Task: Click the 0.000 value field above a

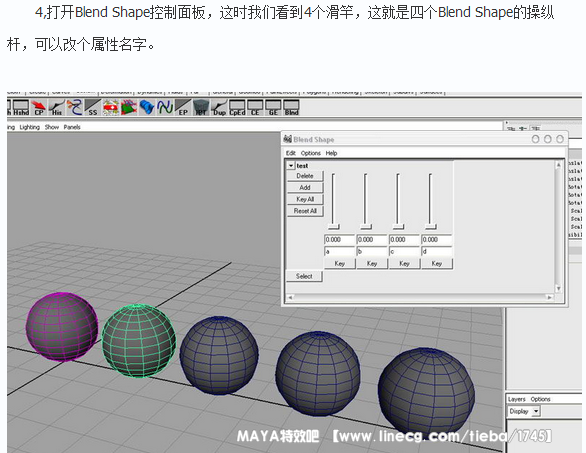Action: [x=339, y=239]
